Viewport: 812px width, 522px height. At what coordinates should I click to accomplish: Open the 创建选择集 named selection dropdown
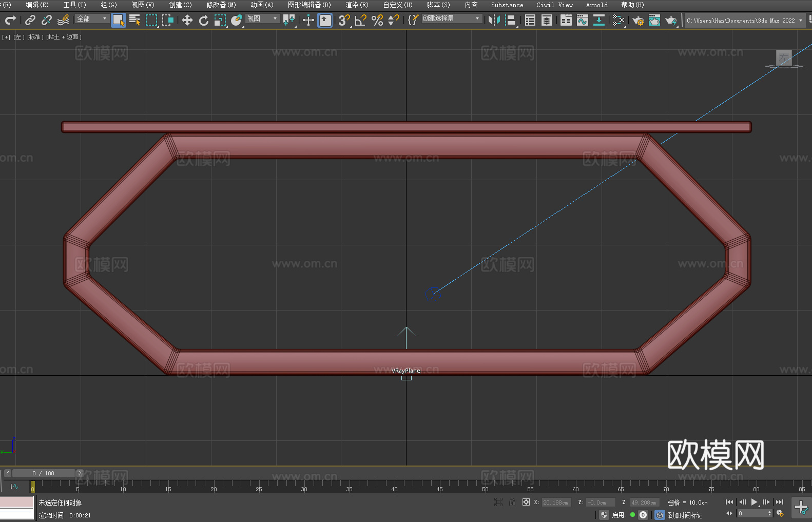pyautogui.click(x=452, y=18)
